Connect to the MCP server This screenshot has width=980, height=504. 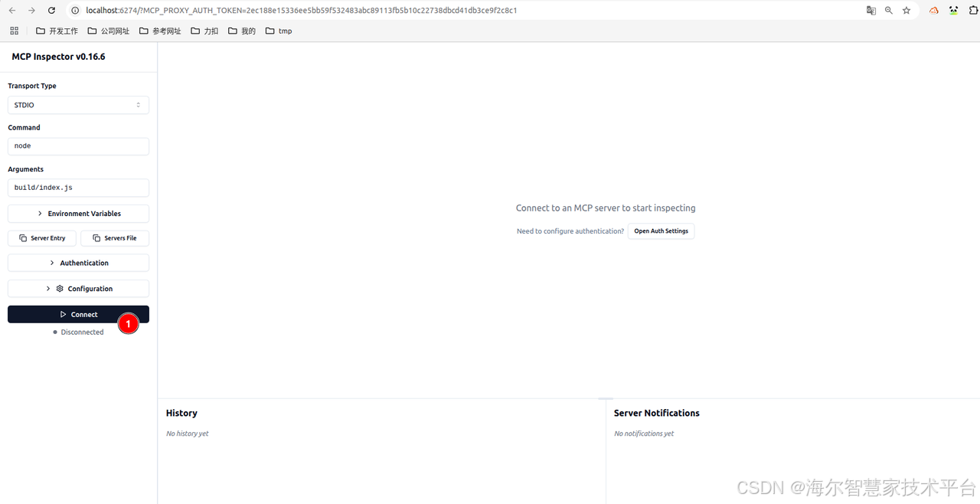tap(78, 314)
